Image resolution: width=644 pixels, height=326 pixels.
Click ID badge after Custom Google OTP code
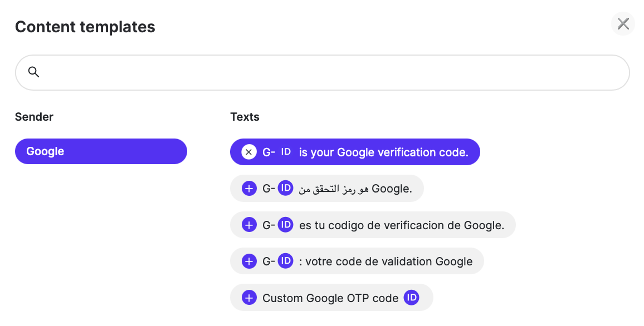pyautogui.click(x=411, y=298)
